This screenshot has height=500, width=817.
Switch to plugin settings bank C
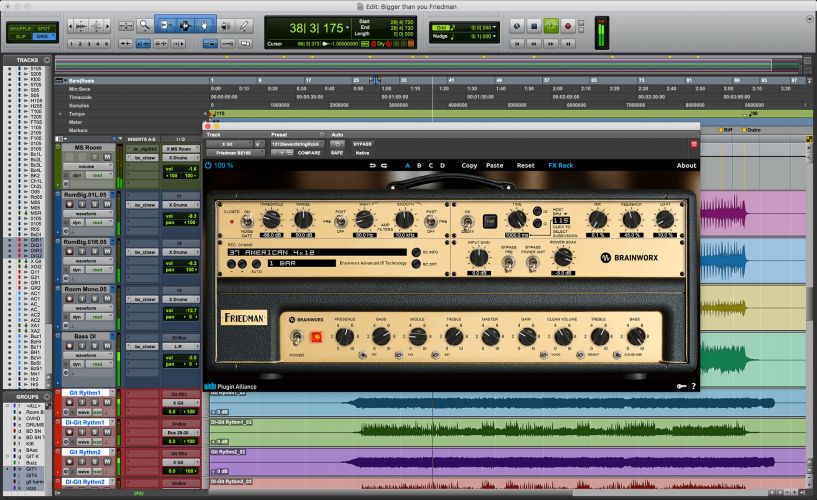pyautogui.click(x=431, y=165)
